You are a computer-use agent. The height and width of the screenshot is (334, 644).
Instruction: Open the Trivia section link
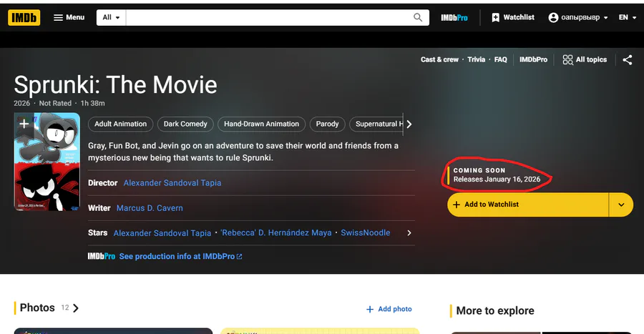(x=476, y=59)
